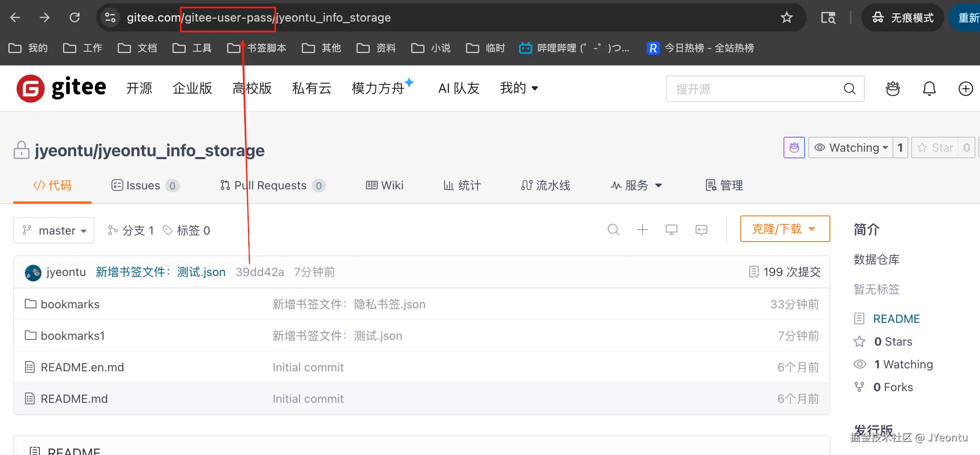The height and width of the screenshot is (455, 980).
Task: Search files with repo magnifier icon
Action: click(x=613, y=230)
